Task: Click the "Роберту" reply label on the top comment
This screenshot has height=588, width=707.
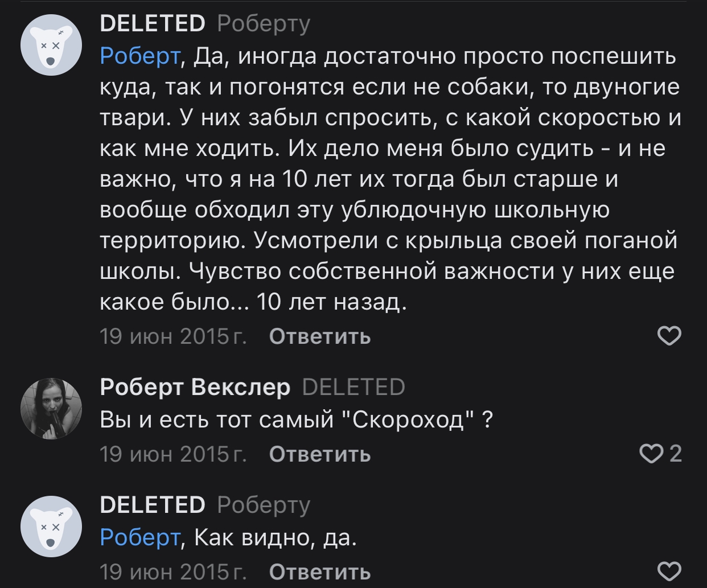Action: click(264, 24)
